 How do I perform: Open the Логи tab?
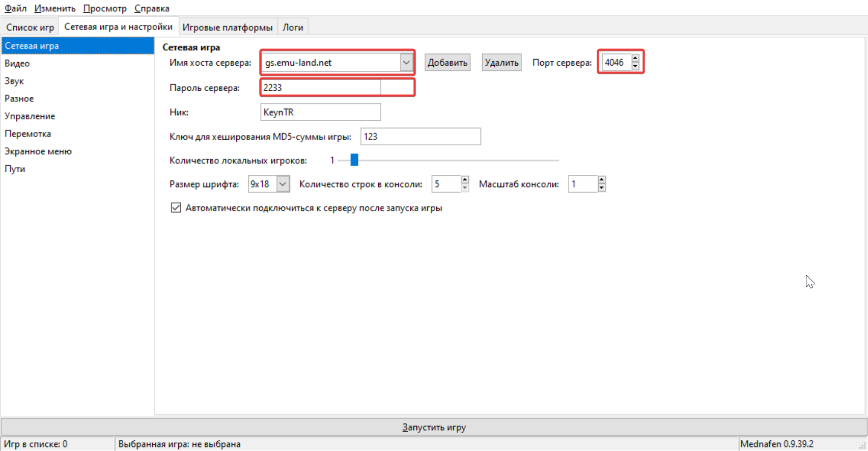tap(293, 28)
